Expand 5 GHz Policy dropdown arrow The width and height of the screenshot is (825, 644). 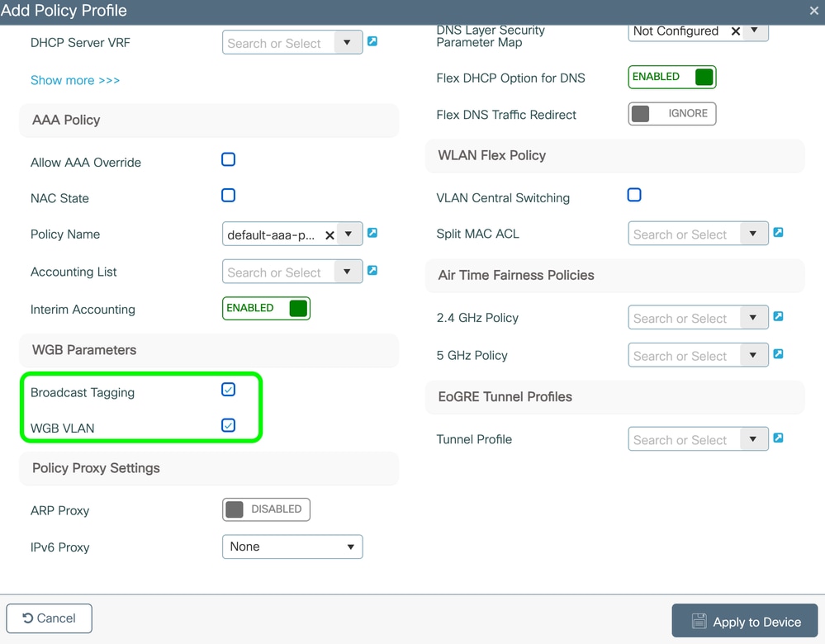(x=753, y=355)
